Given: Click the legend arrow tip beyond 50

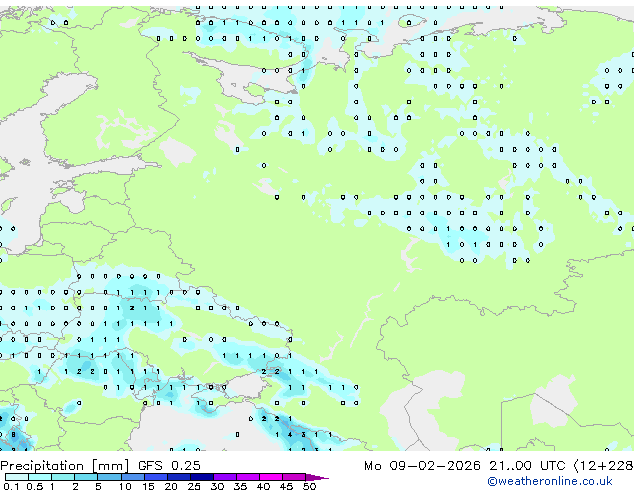Looking at the screenshot, I should tap(317, 477).
